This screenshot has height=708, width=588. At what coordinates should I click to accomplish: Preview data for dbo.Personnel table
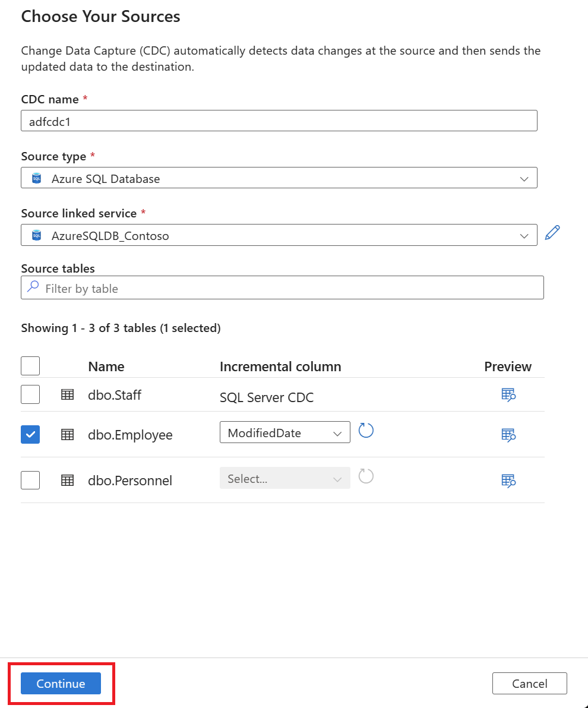[508, 480]
